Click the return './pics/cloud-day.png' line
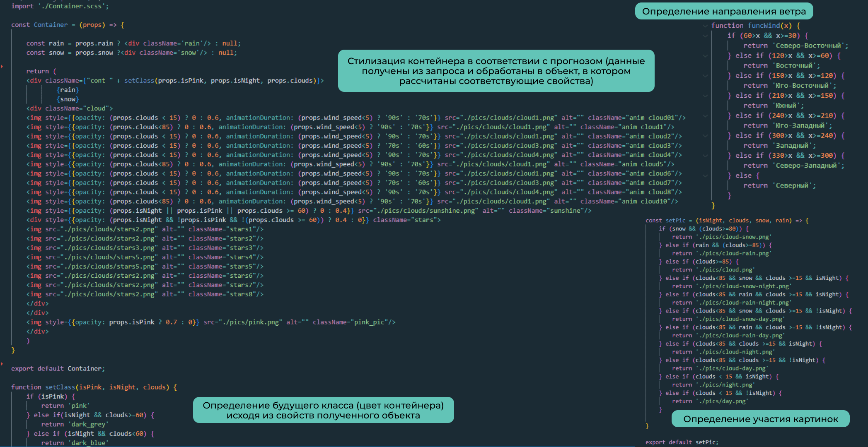The width and height of the screenshot is (868, 447). (720, 368)
